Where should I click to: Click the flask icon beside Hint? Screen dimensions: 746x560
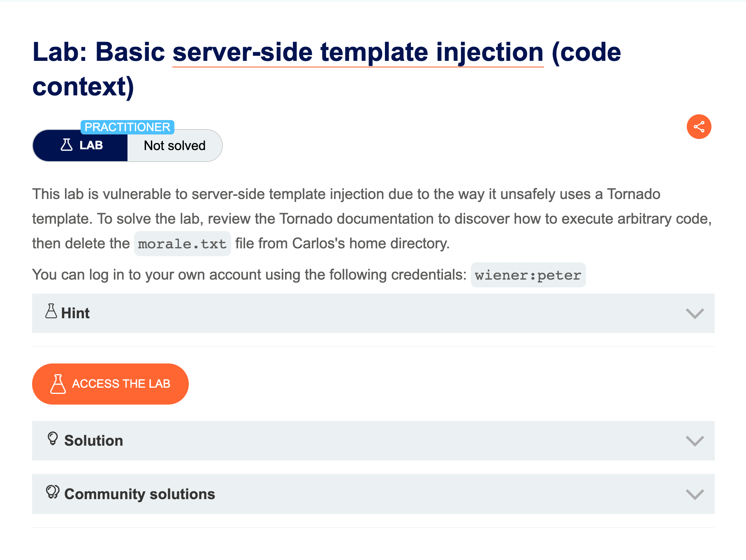pos(51,311)
